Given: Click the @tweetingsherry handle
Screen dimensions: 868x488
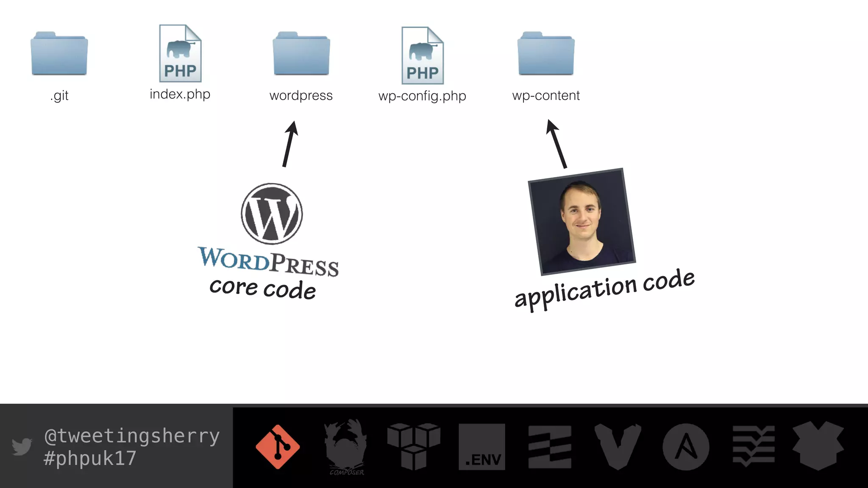Looking at the screenshot, I should click(132, 436).
